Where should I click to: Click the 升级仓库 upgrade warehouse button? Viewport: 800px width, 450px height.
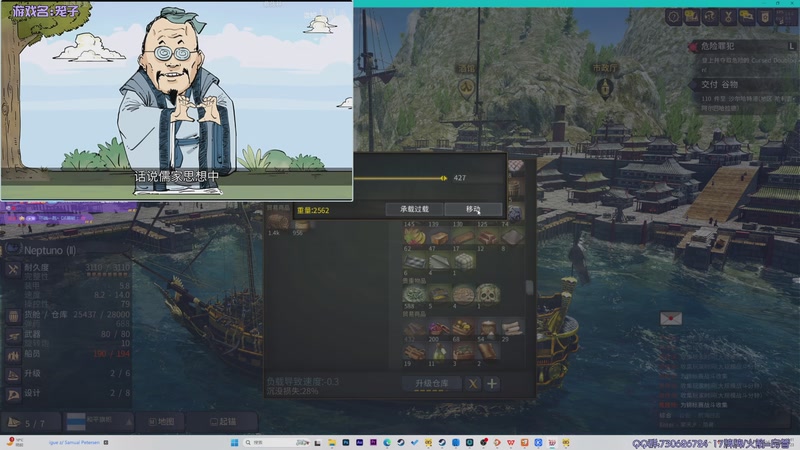click(x=432, y=384)
